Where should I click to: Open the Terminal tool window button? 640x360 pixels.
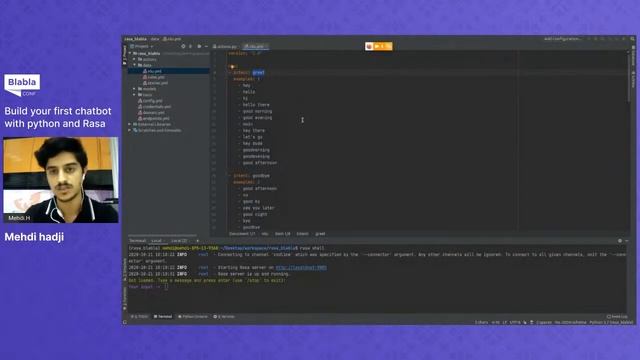coord(163,317)
